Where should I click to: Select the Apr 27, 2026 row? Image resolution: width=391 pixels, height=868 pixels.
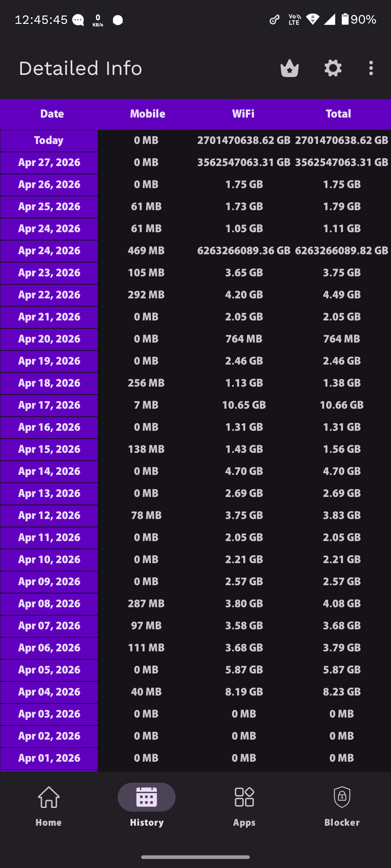pos(195,163)
